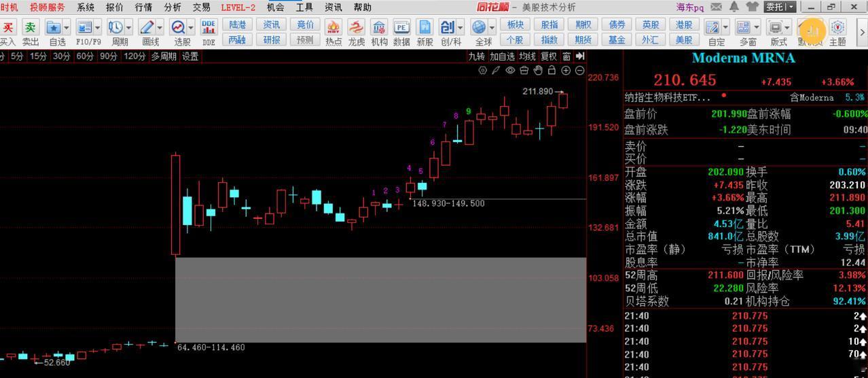Screen dimensions: 868x378
Task: Open the 纳指生物科技ETF related link
Action: [x=668, y=97]
